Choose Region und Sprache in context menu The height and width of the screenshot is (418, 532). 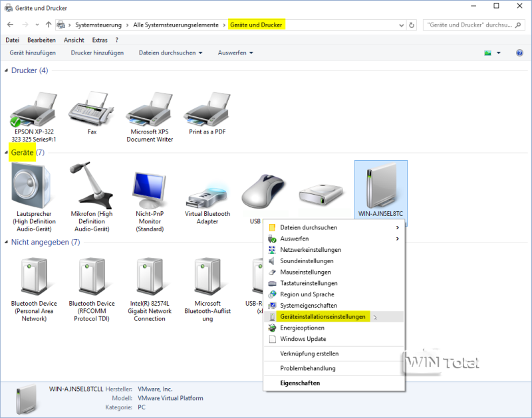click(334, 294)
